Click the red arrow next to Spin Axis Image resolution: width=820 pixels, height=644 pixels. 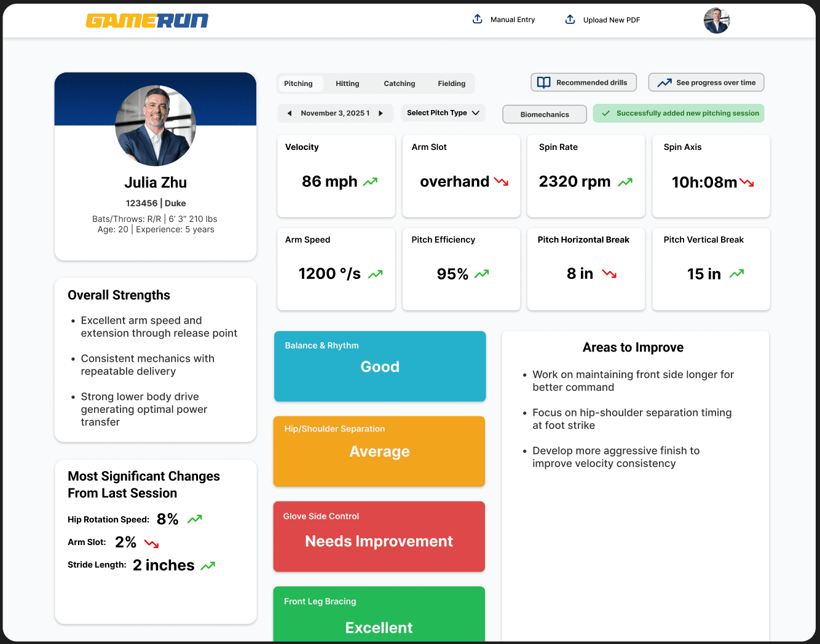(x=747, y=182)
